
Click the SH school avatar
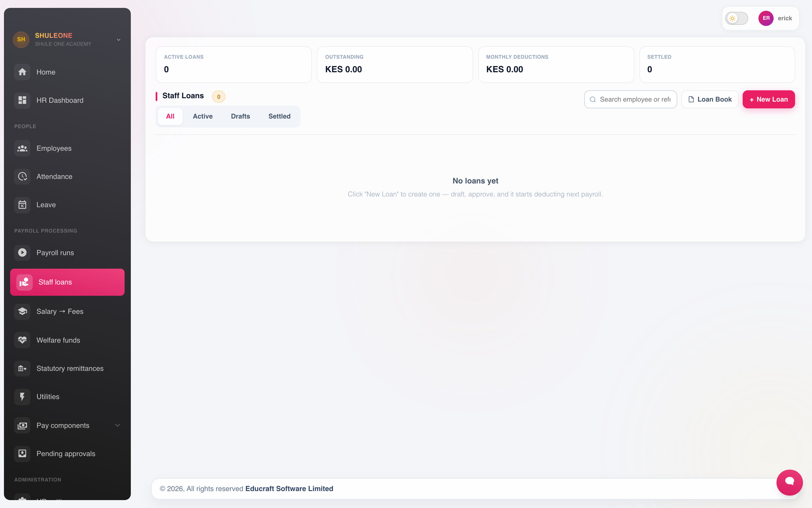tap(21, 39)
